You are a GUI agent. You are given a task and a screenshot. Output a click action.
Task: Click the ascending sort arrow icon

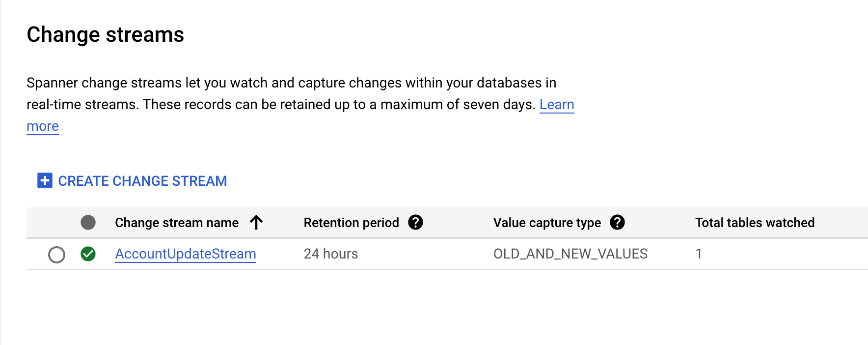(x=256, y=223)
